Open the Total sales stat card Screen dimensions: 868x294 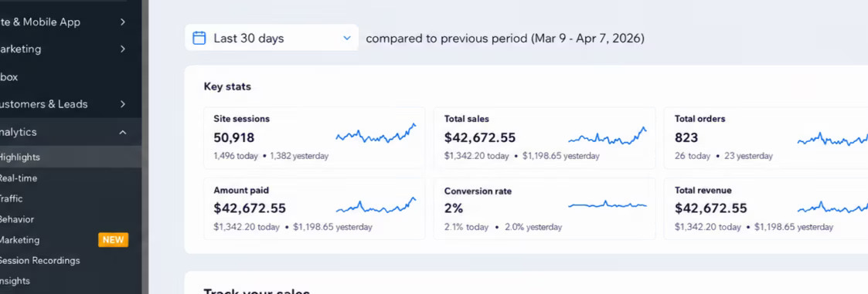(545, 137)
